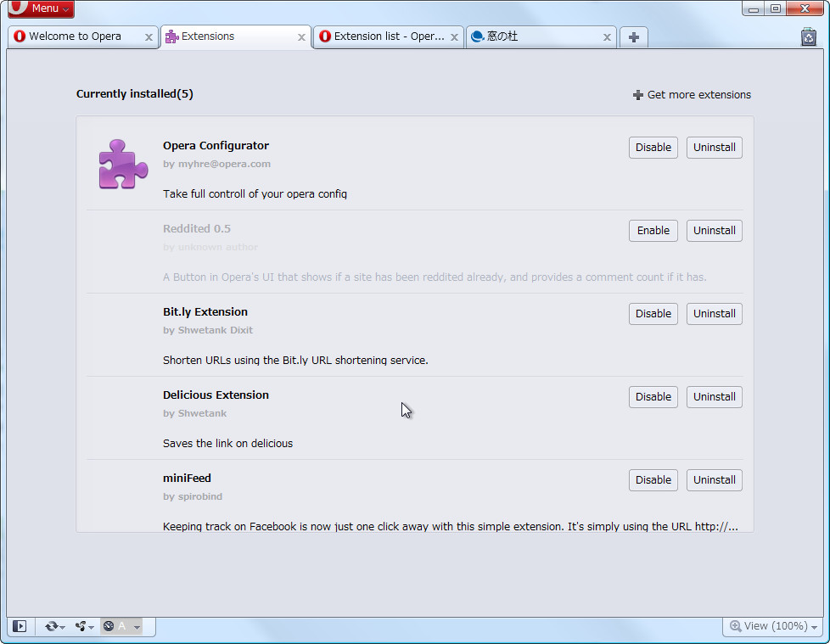The height and width of the screenshot is (644, 830).
Task: Click the description Take full controll of your opera config
Action: pos(255,194)
